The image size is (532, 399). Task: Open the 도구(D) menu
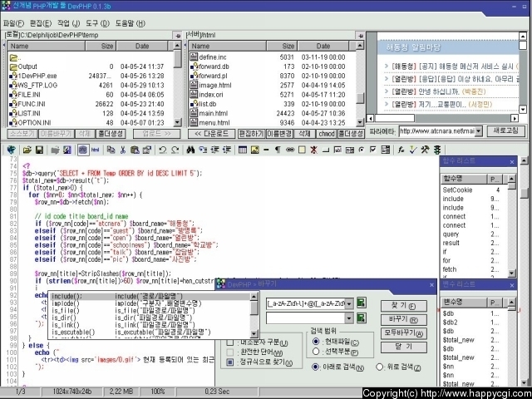point(97,23)
